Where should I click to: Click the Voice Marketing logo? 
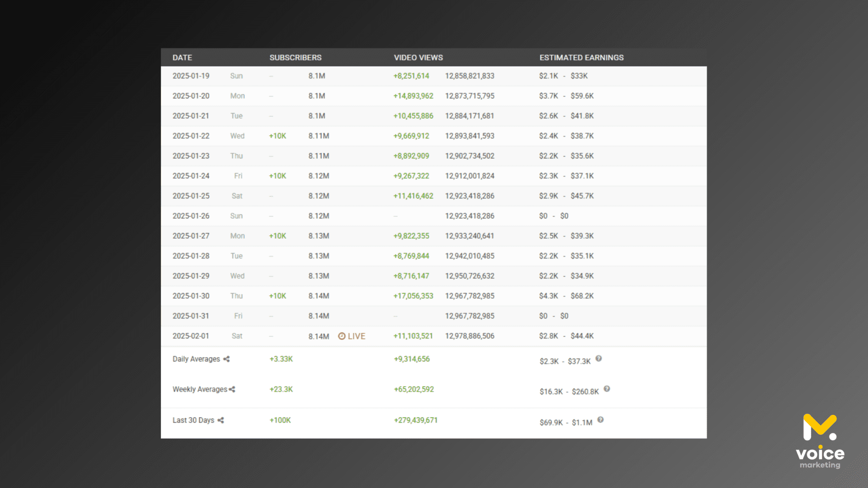click(820, 441)
